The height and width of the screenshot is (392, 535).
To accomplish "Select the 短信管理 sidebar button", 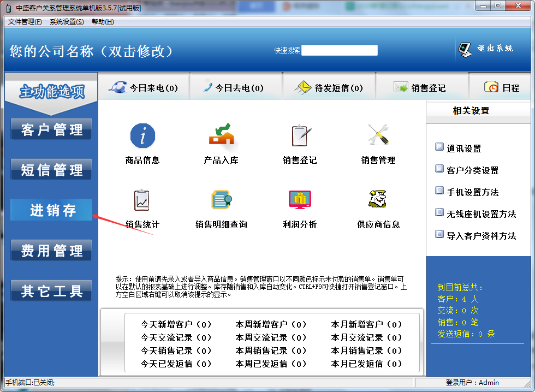I will click(51, 170).
